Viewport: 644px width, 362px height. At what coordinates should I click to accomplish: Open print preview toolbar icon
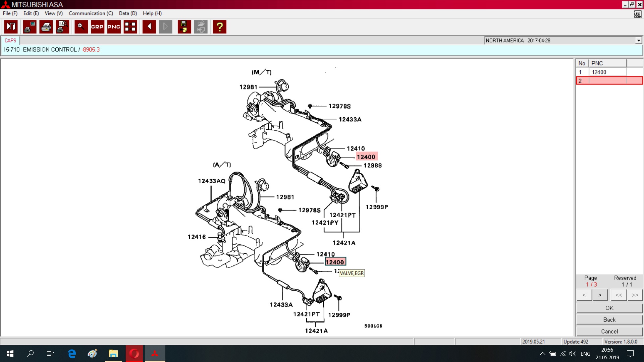click(x=62, y=27)
